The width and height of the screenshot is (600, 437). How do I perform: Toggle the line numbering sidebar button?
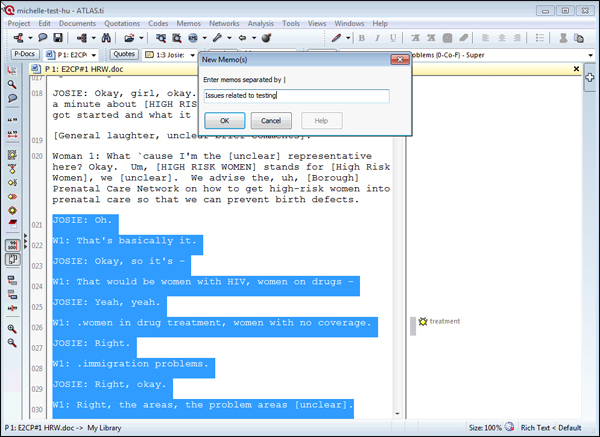[x=12, y=244]
